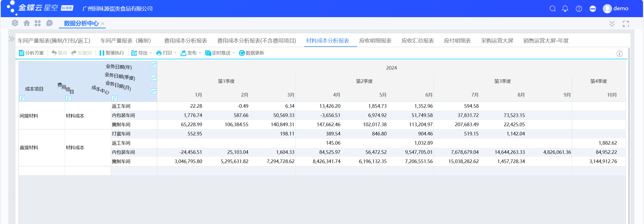The height and width of the screenshot is (224, 644).
Task: Open the help question mark icon
Action: (579, 9)
